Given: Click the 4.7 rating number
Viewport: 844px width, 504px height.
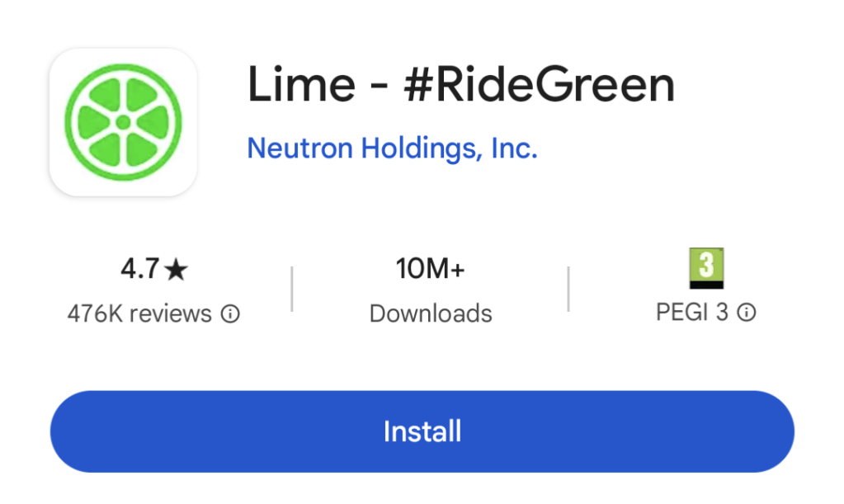Looking at the screenshot, I should [x=139, y=270].
